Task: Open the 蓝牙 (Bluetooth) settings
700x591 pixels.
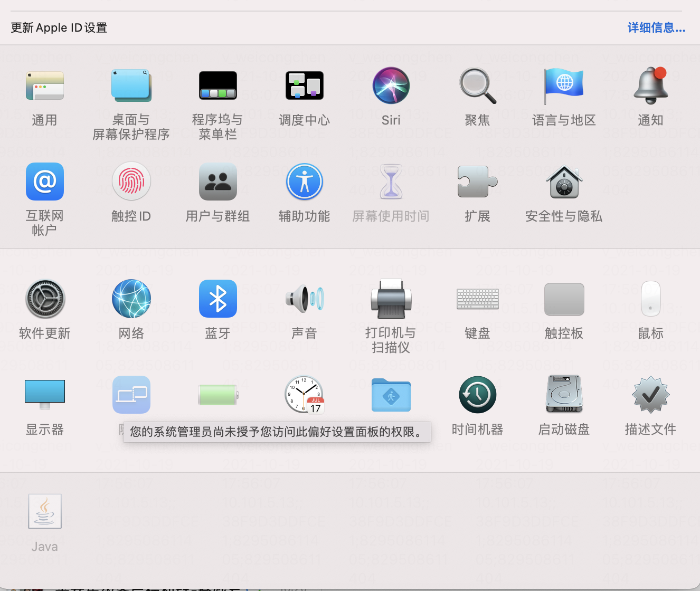Action: pos(217,299)
